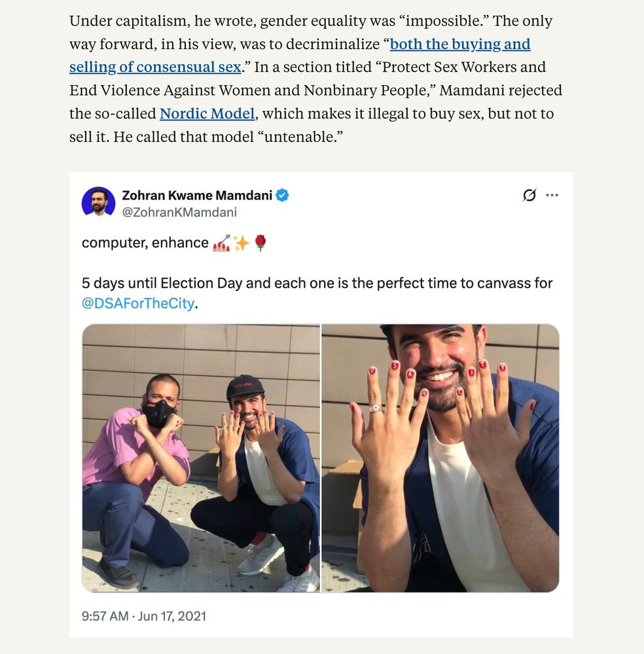The image size is (644, 654).
Task: Click the '5 days until Election Day' sentence
Action: 317,283
